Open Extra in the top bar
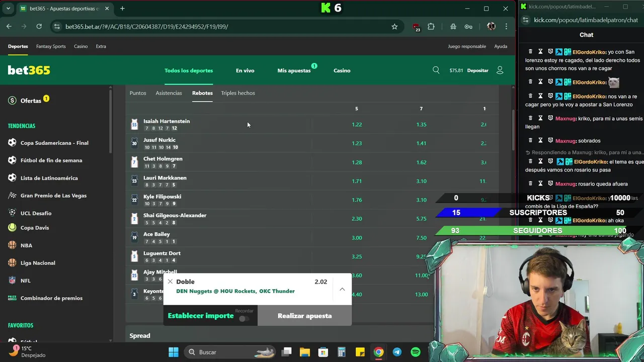The image size is (644, 362). pos(101,46)
